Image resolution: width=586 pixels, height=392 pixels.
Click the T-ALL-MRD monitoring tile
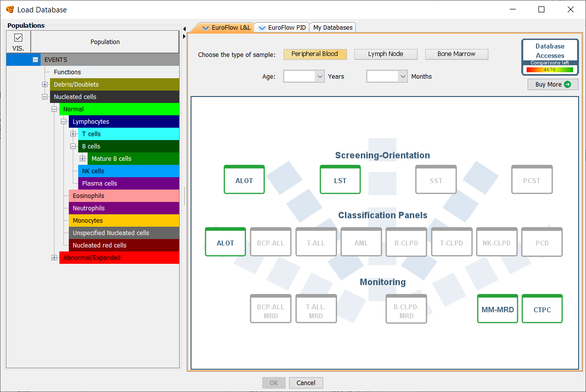pyautogui.click(x=316, y=309)
